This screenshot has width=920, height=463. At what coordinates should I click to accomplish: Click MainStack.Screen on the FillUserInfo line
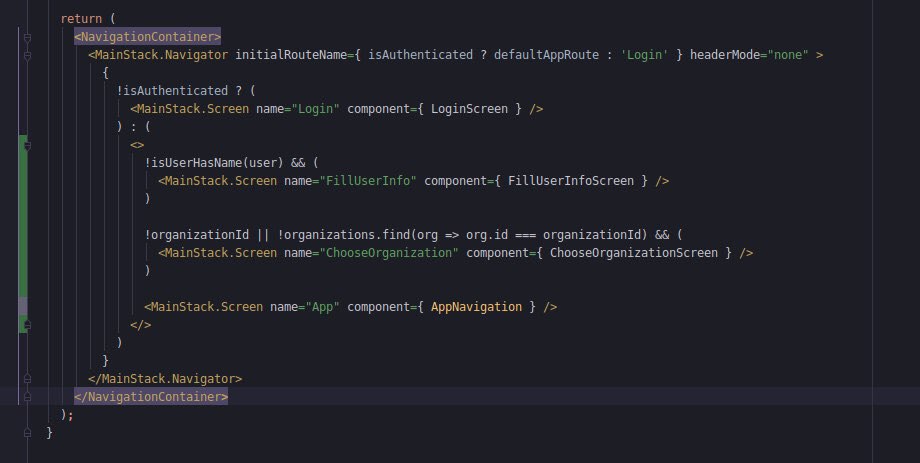(221, 181)
